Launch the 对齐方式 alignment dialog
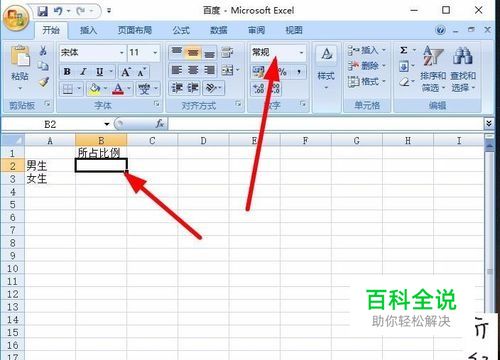 238,104
